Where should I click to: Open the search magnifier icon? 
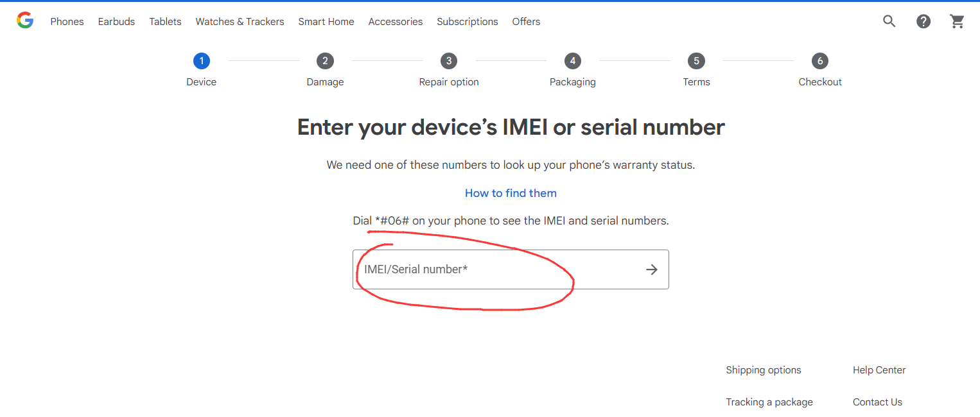[x=889, y=21]
